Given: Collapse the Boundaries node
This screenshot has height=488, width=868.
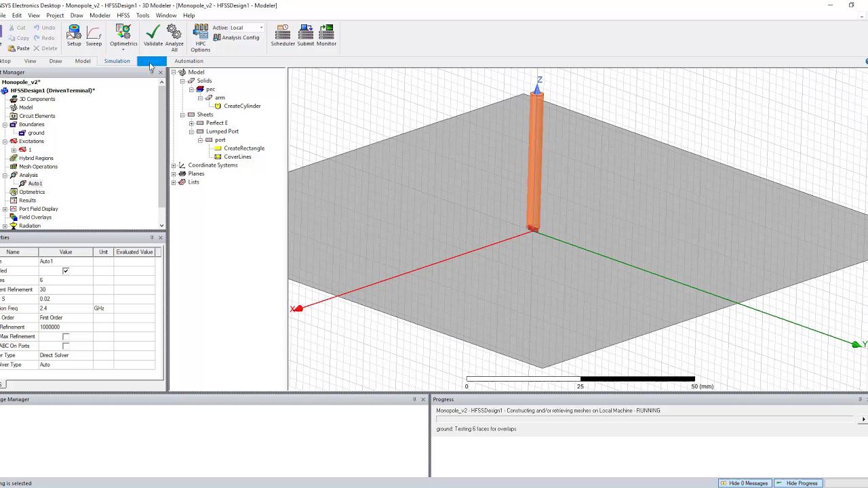Looking at the screenshot, I should coord(5,125).
